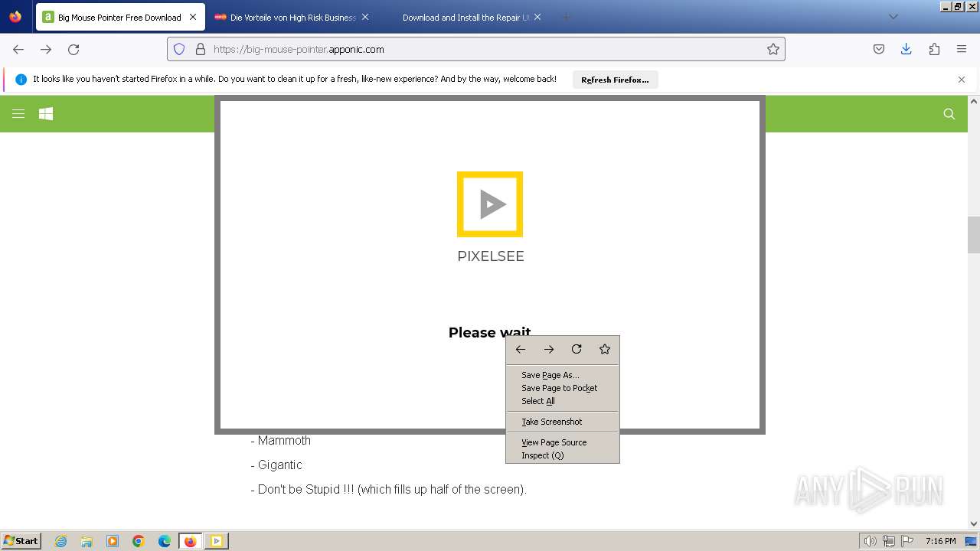Close the Big Mouse Pointer Free Download tab
Image resolution: width=980 pixels, height=551 pixels.
[x=193, y=17]
